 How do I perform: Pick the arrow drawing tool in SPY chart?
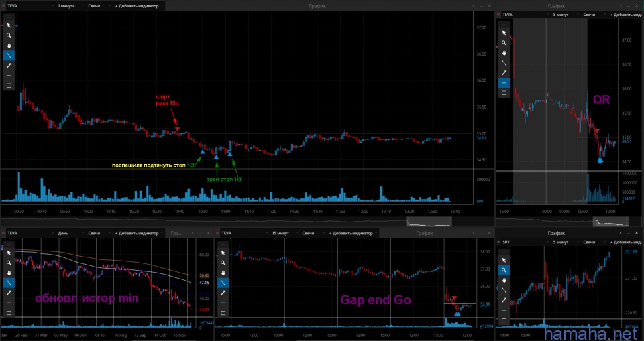tap(504, 300)
